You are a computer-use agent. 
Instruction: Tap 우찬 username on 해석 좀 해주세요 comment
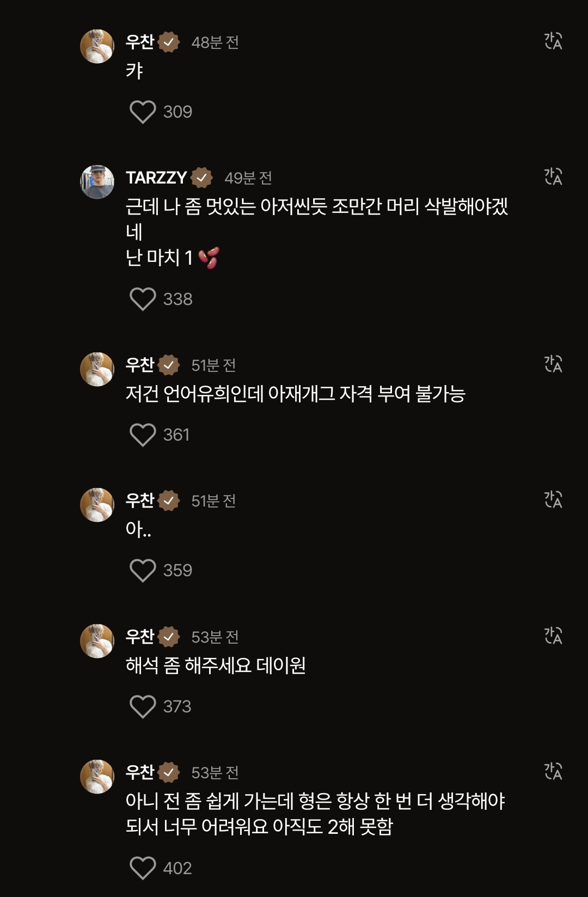(140, 636)
